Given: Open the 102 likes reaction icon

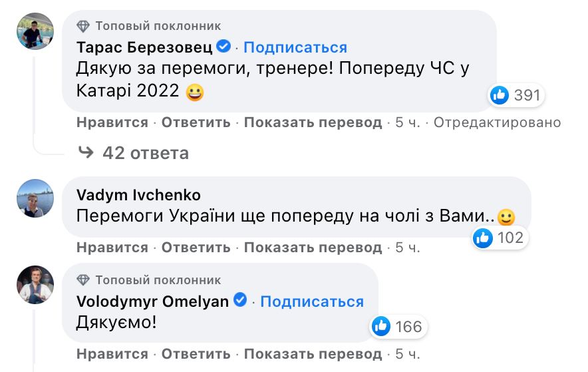Looking at the screenshot, I should [483, 238].
